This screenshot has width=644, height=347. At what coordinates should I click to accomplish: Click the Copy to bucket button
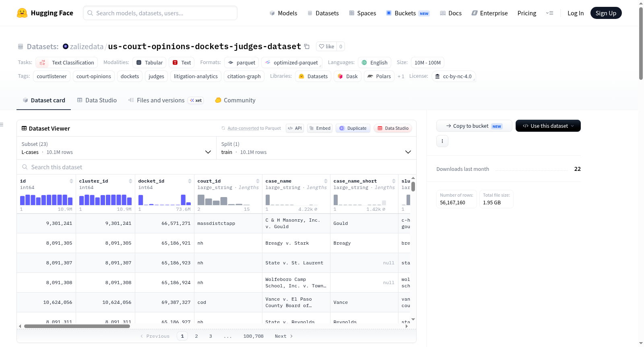(474, 126)
